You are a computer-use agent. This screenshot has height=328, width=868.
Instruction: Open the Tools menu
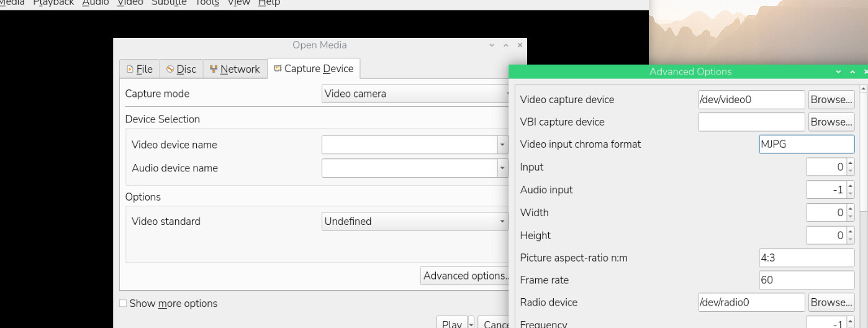[207, 3]
